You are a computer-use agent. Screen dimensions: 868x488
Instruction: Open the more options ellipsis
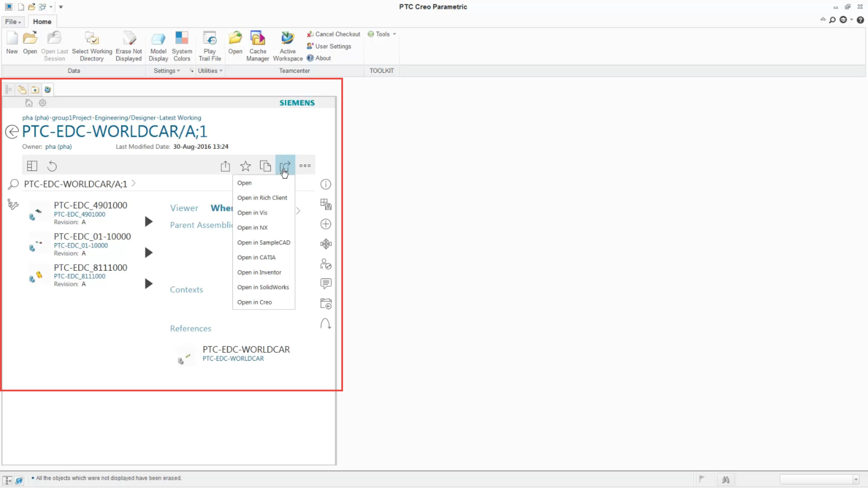(305, 165)
